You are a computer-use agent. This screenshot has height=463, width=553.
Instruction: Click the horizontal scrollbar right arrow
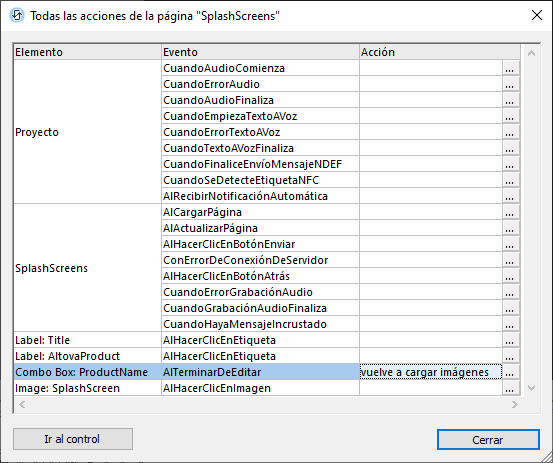[x=515, y=404]
